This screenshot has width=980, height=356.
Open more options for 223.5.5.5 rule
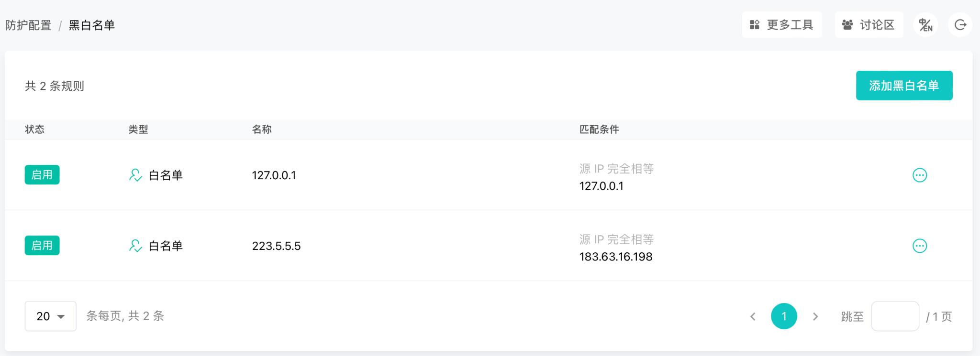919,246
